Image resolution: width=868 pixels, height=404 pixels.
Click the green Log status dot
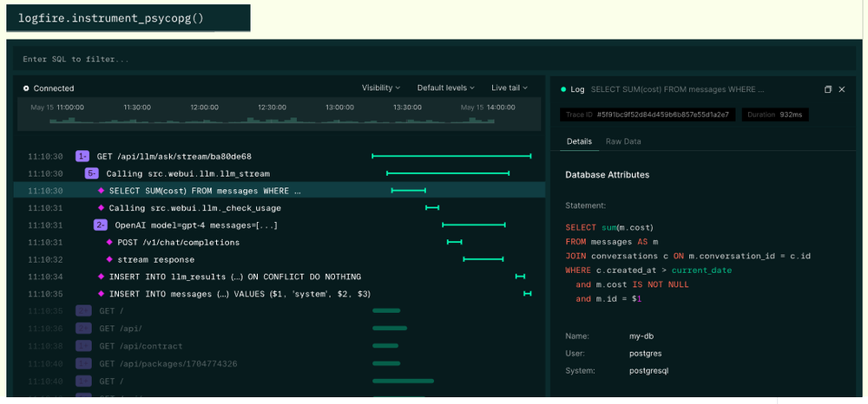(563, 89)
